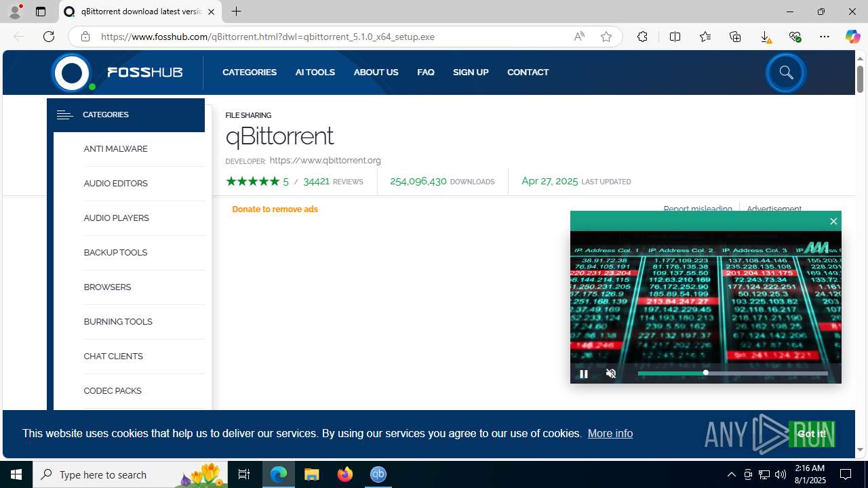The width and height of the screenshot is (868, 488).
Task: Open the FILE SHARING category link
Action: (x=248, y=115)
